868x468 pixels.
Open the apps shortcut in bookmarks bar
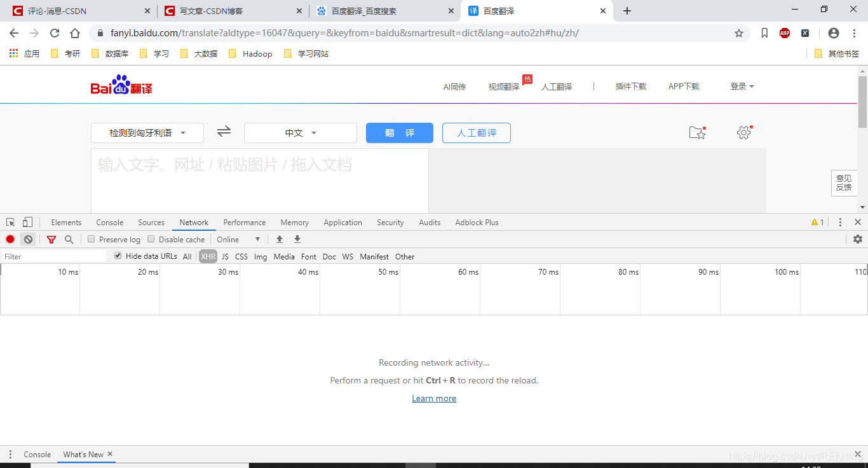click(25, 53)
